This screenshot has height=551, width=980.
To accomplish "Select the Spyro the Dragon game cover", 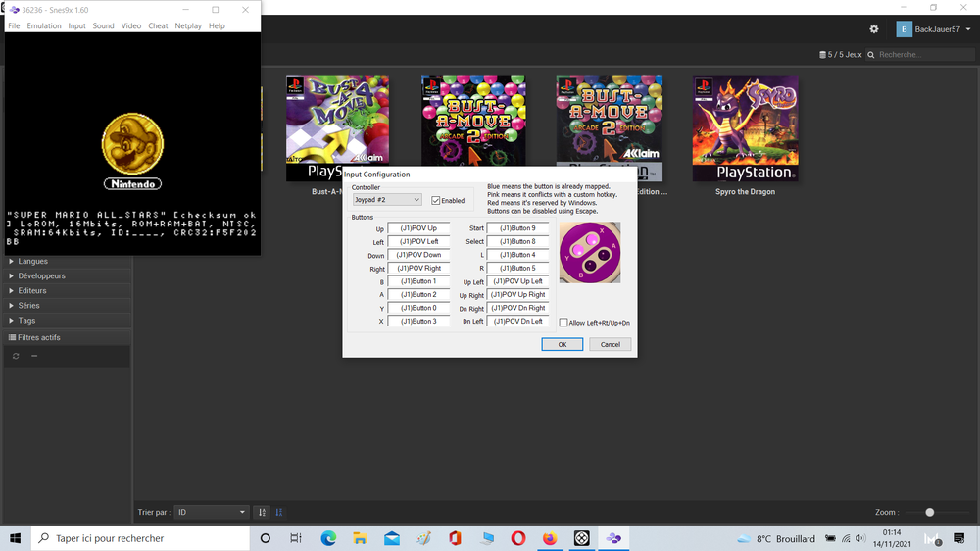I will pyautogui.click(x=745, y=129).
